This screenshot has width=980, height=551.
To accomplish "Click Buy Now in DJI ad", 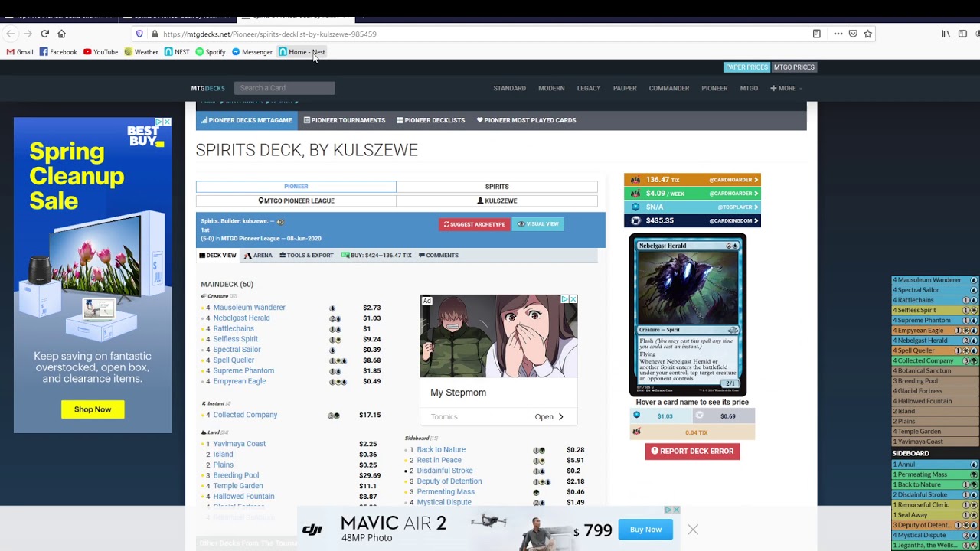I will tap(645, 530).
